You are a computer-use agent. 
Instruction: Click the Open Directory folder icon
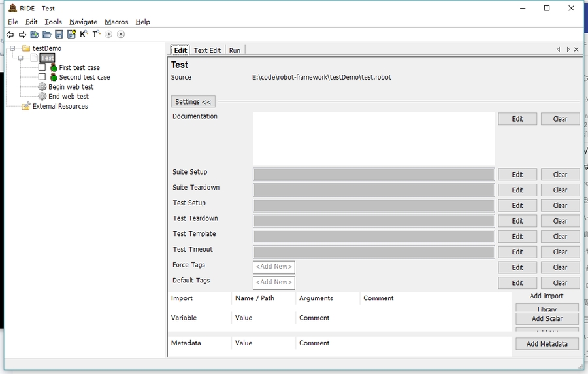(x=46, y=35)
